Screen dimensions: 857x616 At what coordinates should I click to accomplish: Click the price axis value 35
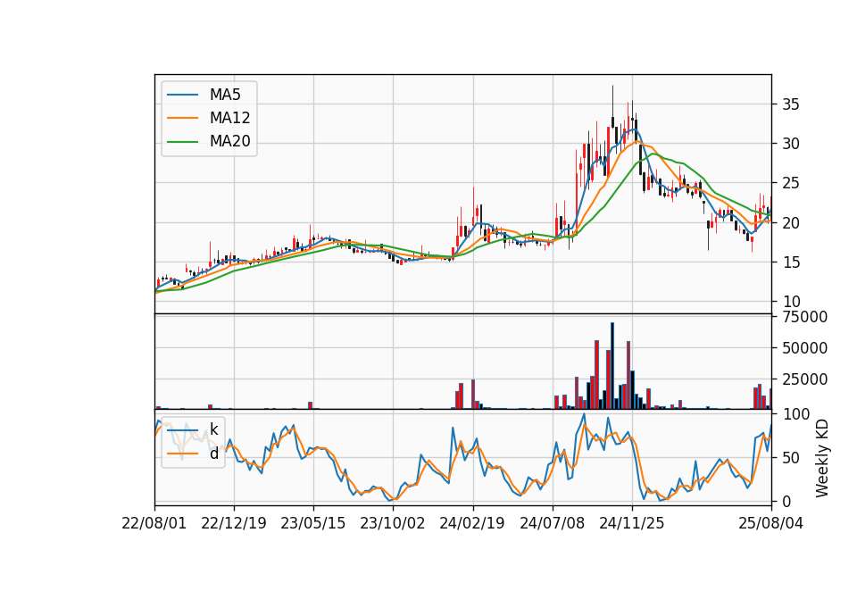[791, 104]
